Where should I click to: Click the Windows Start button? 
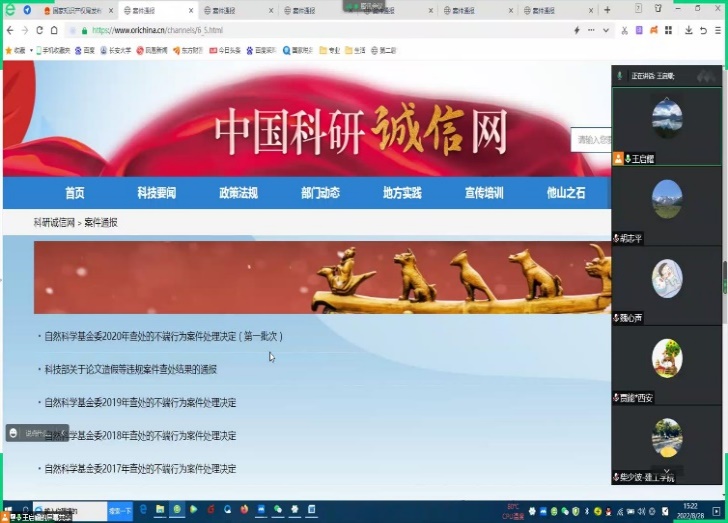point(8,509)
